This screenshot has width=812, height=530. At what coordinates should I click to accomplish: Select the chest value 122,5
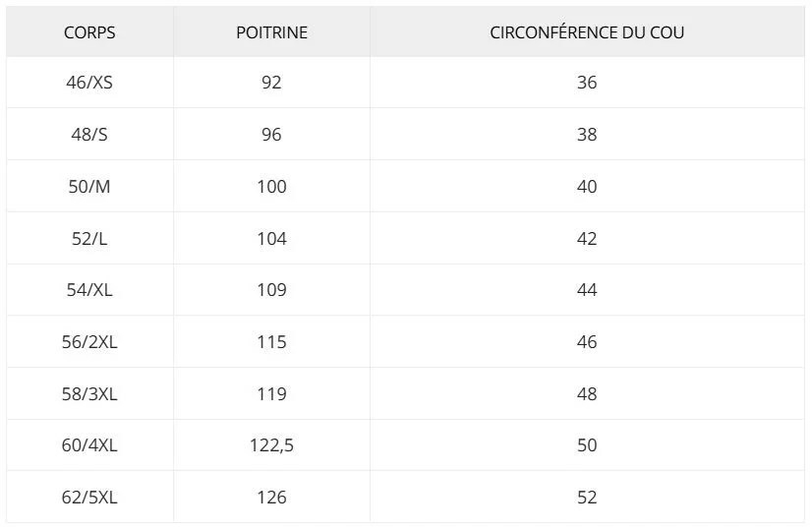click(271, 445)
